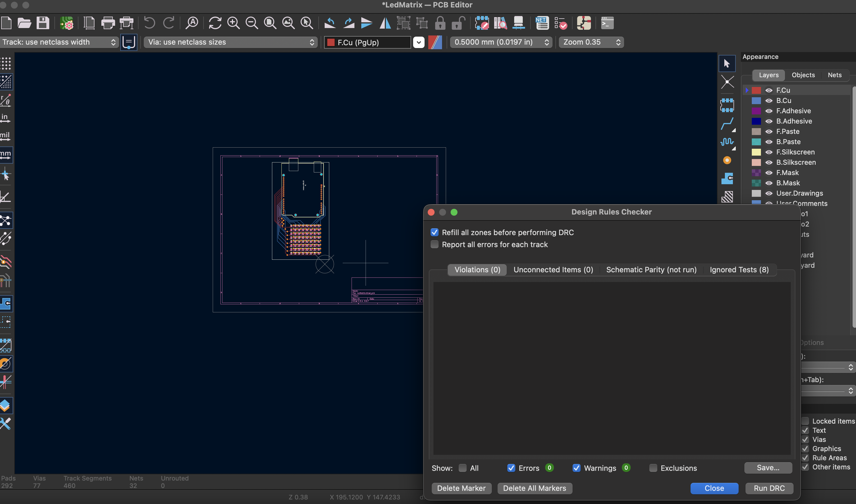Screen dimensions: 856x504
Task: Choose the arrow selection tool
Action: point(727,63)
